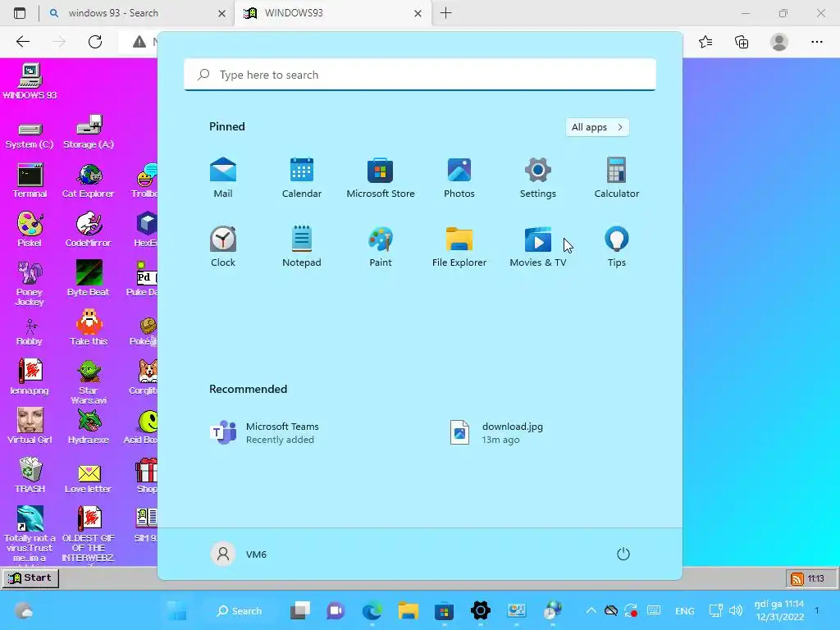Screen dimensions: 840x630
Task: Open the weather widget on taskbar
Action: pos(24,610)
